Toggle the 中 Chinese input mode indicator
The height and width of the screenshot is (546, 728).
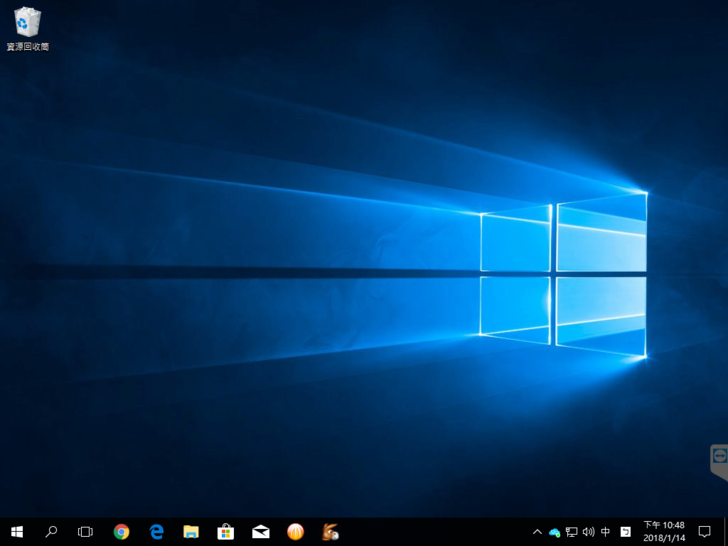pyautogui.click(x=606, y=532)
